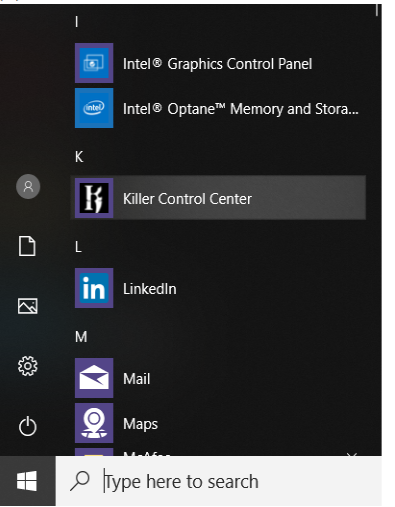
Task: Select the letter K group header
Action: point(79,157)
